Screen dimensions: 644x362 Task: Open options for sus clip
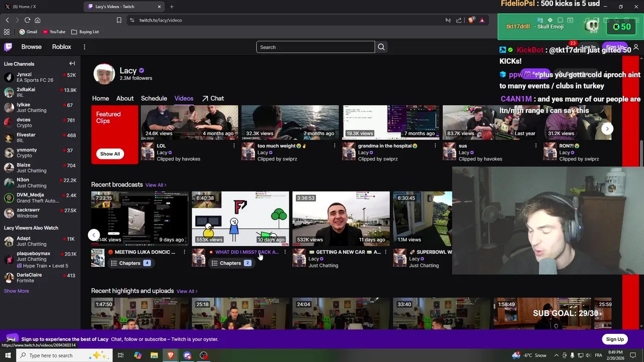(x=536, y=146)
